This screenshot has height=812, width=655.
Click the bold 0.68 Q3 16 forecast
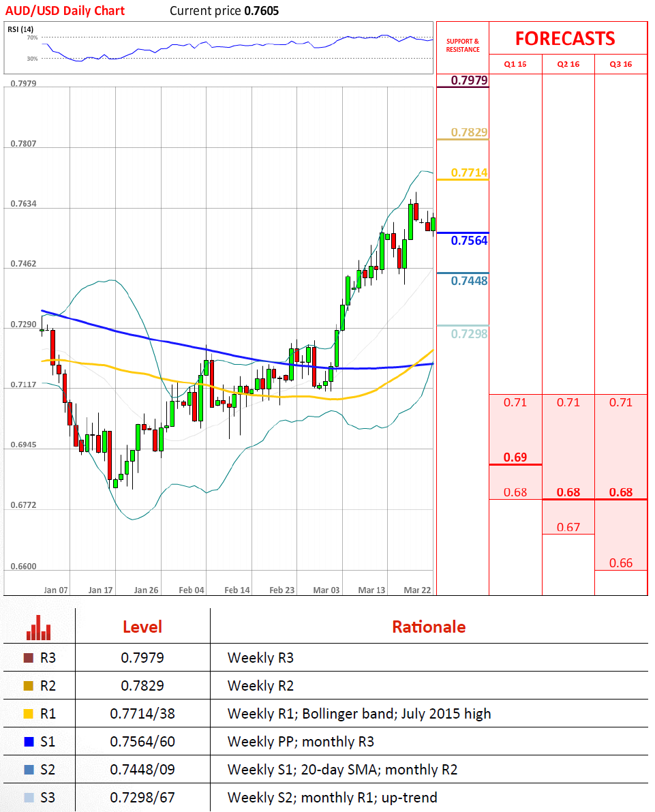[x=621, y=492]
